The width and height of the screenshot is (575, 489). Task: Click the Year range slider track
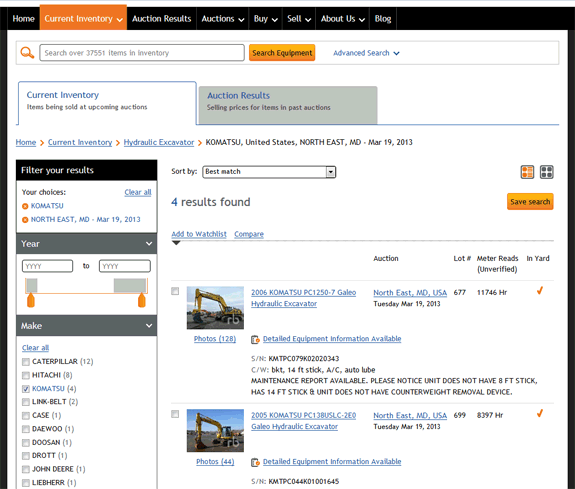[87, 286]
